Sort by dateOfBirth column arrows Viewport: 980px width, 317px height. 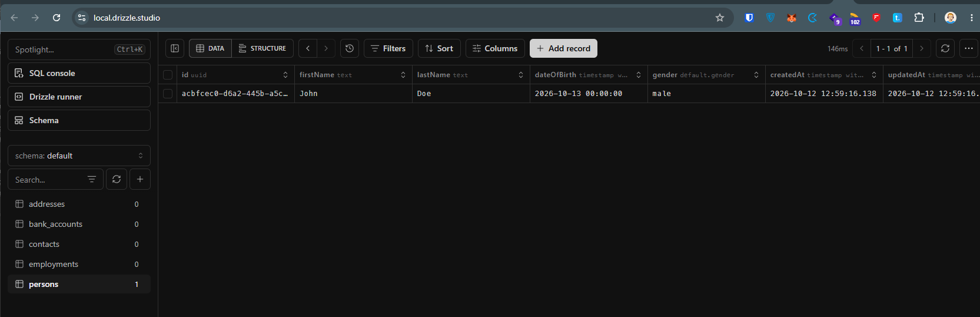639,75
